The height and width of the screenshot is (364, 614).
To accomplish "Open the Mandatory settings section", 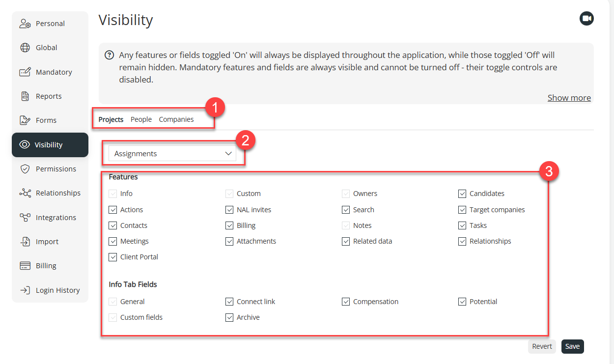I will point(54,72).
